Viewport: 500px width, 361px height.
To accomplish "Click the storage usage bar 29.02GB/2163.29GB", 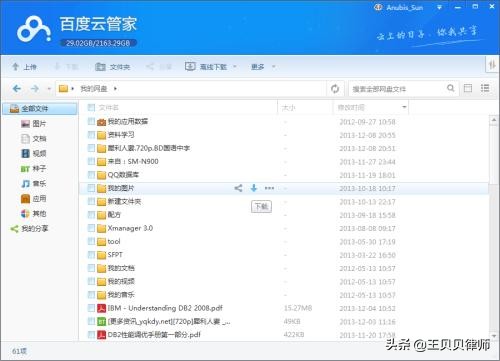I will tap(98, 43).
